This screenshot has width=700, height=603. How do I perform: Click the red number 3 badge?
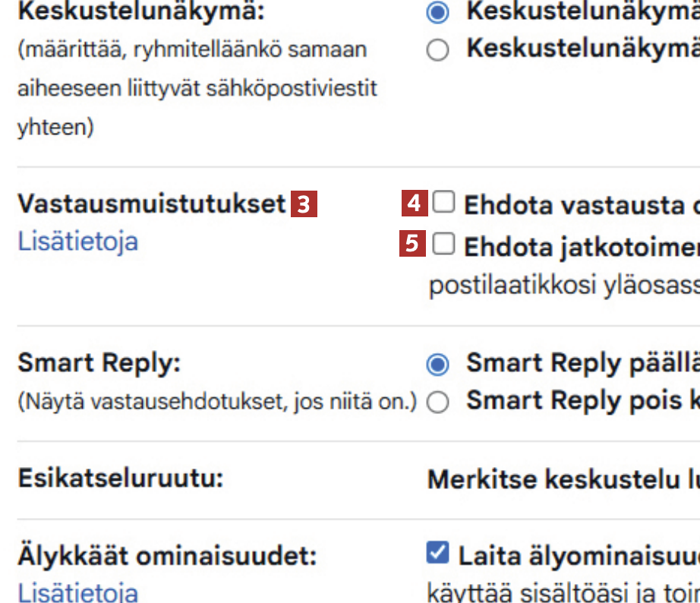tap(304, 205)
